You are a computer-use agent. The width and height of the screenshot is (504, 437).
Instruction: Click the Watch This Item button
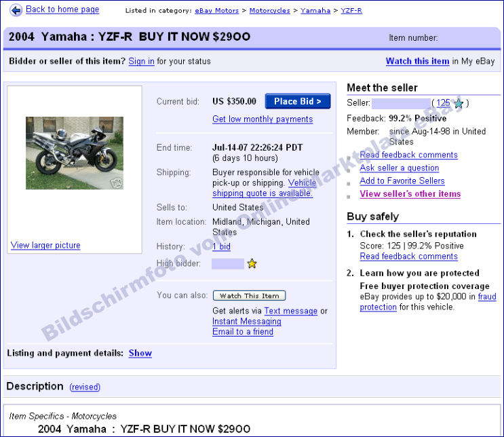(250, 295)
